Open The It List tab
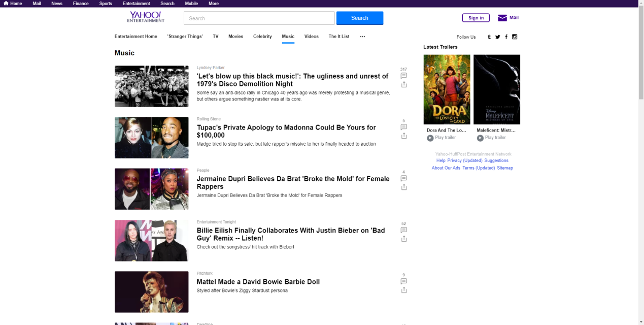The image size is (644, 325). coord(339,37)
